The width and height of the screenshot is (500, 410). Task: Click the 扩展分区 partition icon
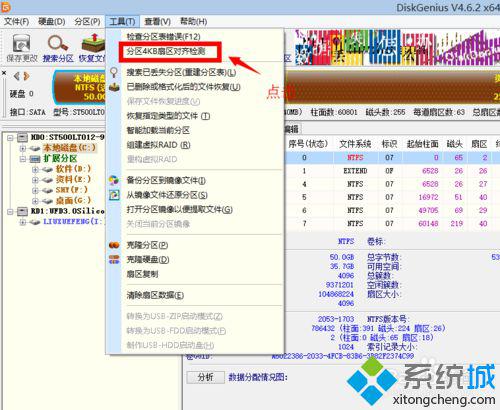pos(35,159)
